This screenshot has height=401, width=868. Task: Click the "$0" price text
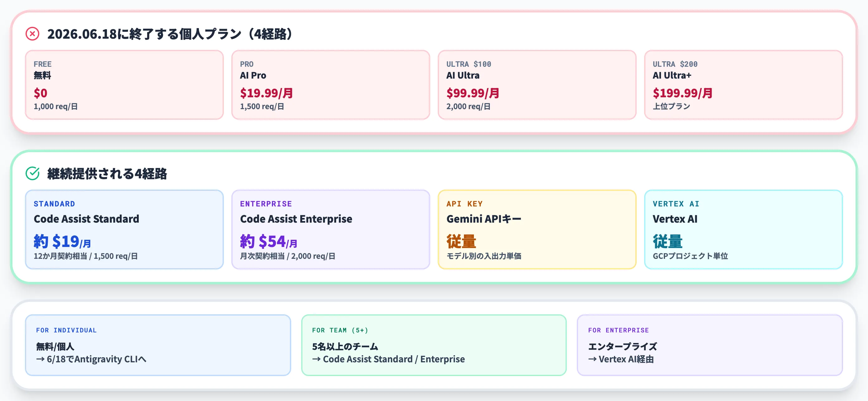tap(41, 93)
